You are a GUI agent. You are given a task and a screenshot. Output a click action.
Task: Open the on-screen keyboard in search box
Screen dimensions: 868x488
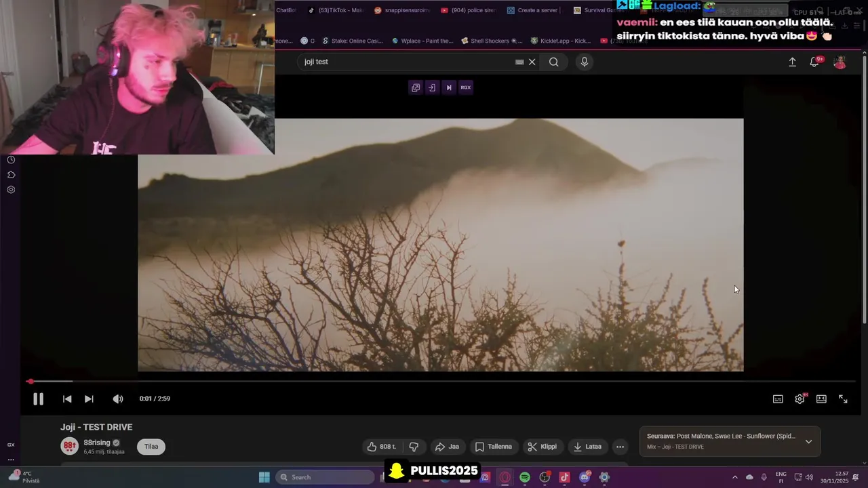(519, 62)
